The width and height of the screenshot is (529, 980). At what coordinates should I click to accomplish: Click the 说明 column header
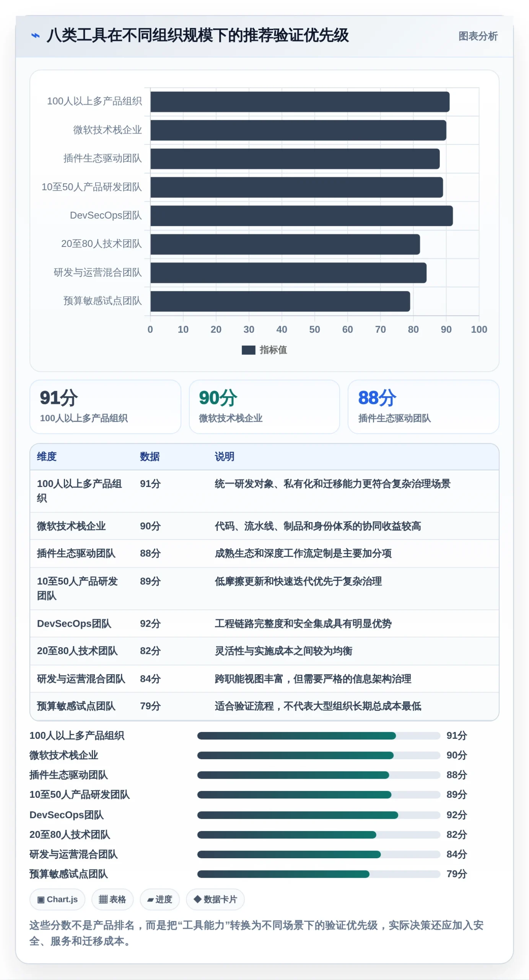224,456
